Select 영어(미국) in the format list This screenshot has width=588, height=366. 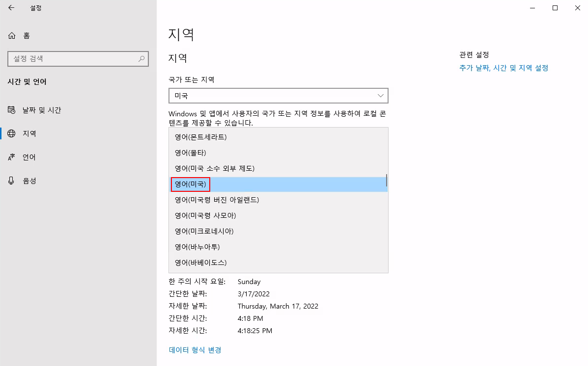tap(191, 184)
